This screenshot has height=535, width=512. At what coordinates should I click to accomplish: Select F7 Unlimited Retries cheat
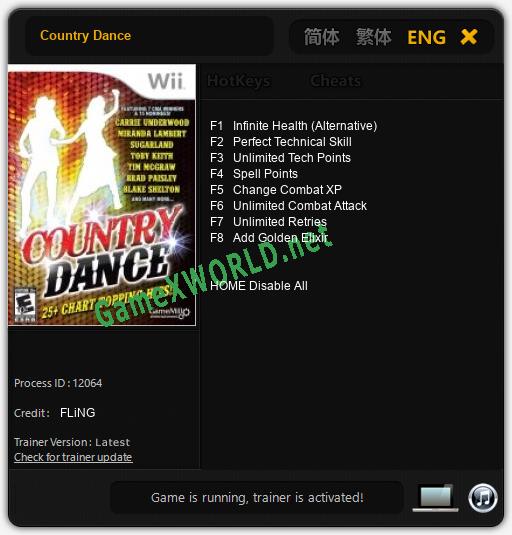[x=268, y=222]
